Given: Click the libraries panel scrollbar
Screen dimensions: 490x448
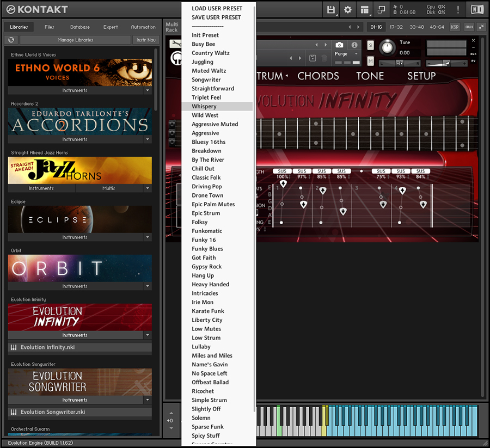Looking at the screenshot, I should pos(156,79).
